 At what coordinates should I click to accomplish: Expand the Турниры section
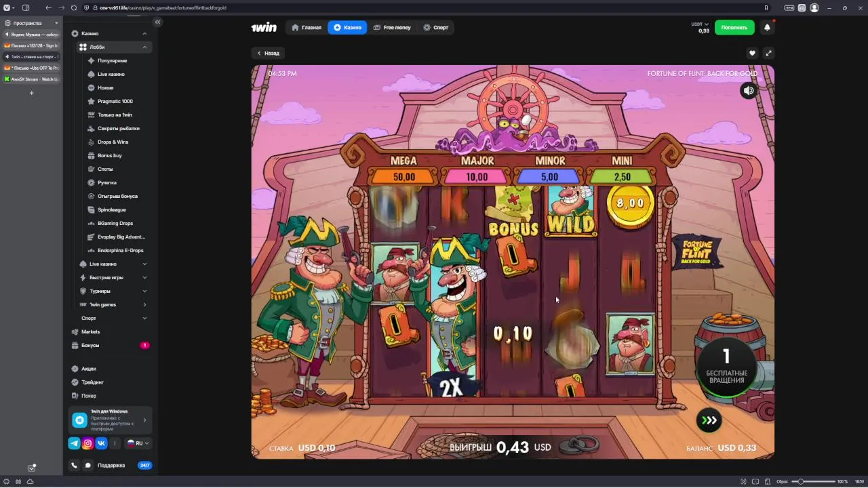144,291
